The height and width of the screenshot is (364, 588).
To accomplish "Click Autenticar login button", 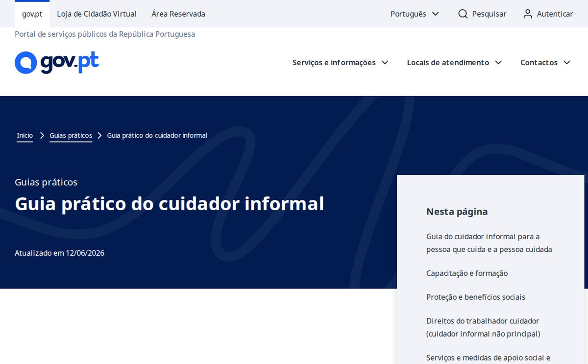I will click(548, 14).
